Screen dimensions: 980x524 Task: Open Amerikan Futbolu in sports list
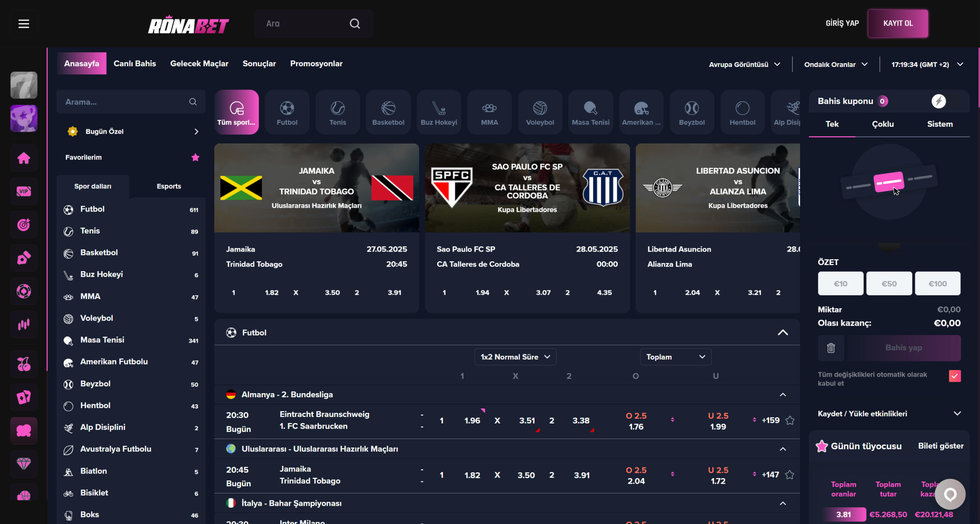tap(131, 362)
